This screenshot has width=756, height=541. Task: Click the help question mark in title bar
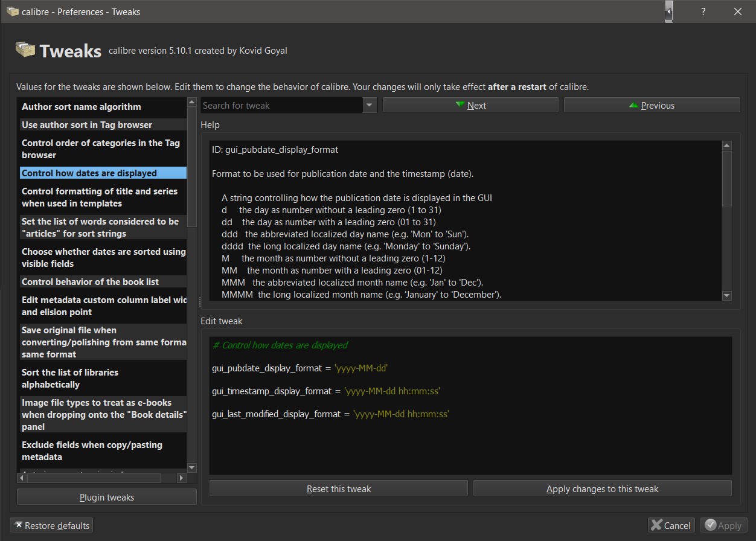tap(703, 11)
